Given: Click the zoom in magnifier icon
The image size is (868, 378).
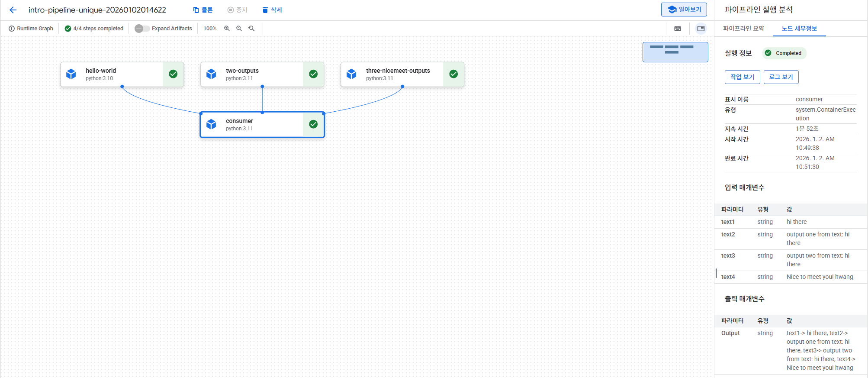Looking at the screenshot, I should [227, 29].
